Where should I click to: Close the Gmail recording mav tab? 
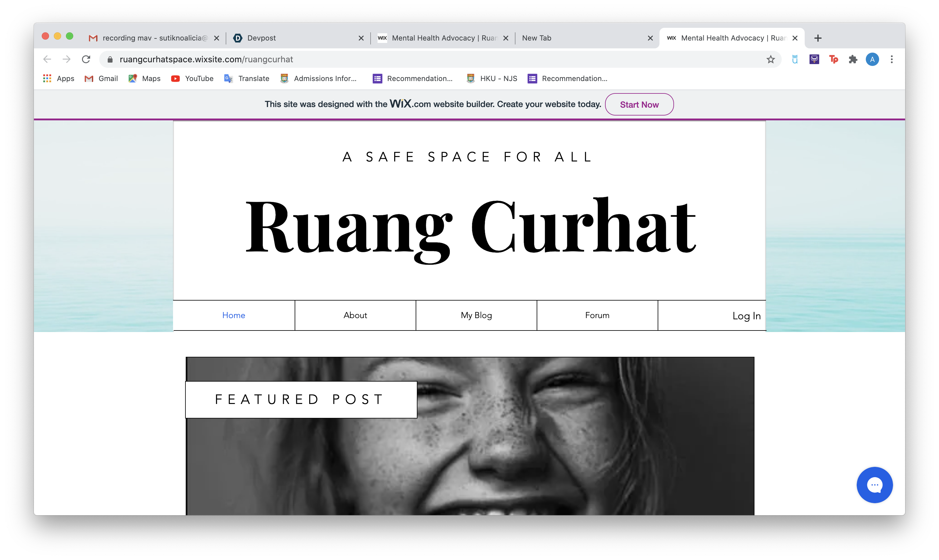[x=217, y=38]
